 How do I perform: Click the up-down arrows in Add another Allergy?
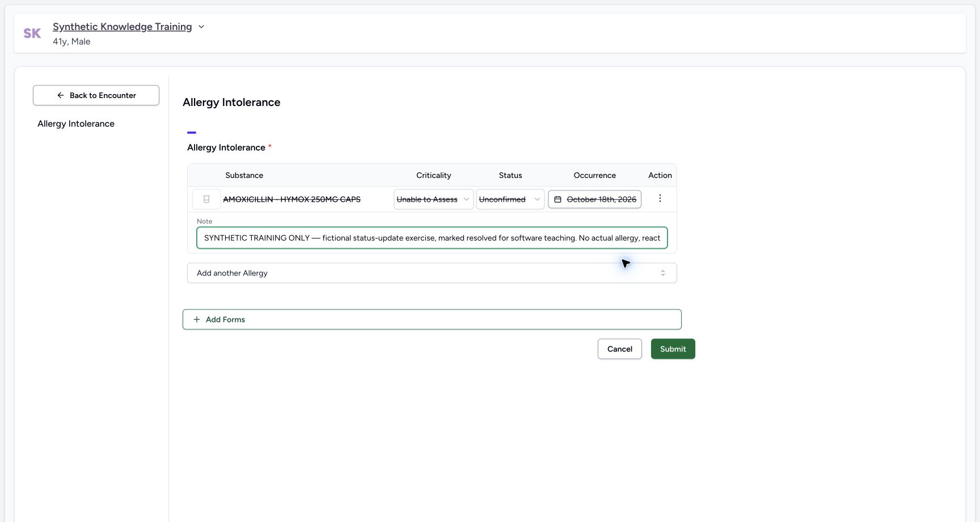(x=663, y=273)
